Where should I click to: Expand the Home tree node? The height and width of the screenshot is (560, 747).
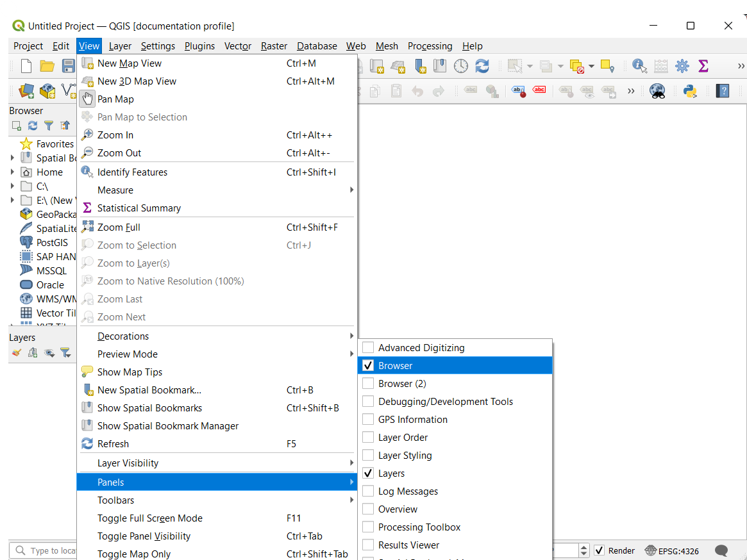pyautogui.click(x=12, y=172)
